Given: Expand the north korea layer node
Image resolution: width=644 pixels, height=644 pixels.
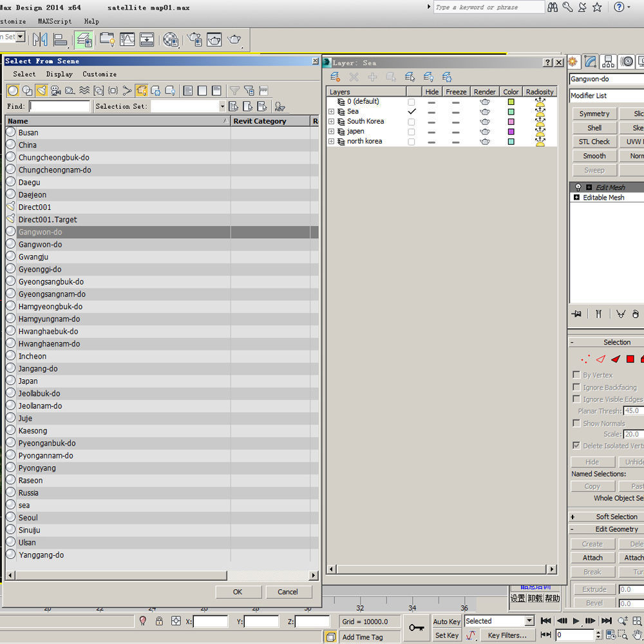Looking at the screenshot, I should [332, 141].
